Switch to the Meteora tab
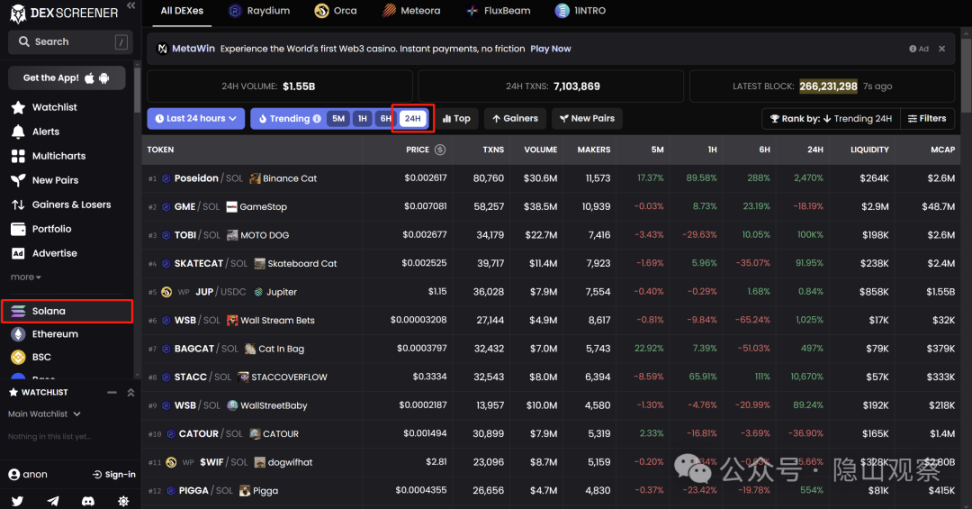Viewport: 972px width, 509px height. pyautogui.click(x=411, y=11)
